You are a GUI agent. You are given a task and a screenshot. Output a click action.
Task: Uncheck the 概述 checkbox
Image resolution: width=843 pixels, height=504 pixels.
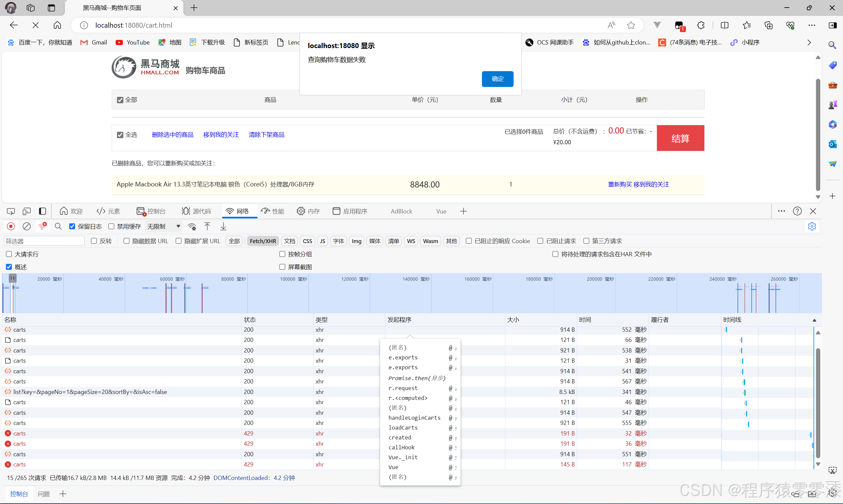[9, 267]
